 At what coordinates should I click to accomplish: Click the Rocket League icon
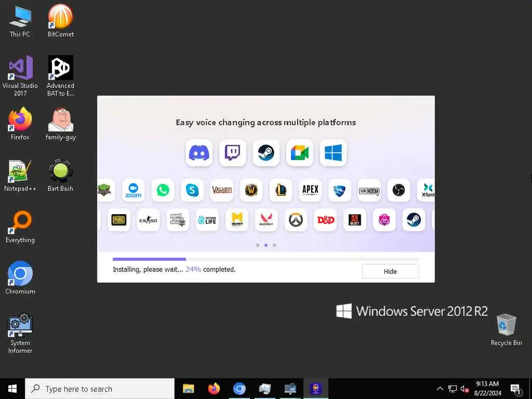point(340,190)
